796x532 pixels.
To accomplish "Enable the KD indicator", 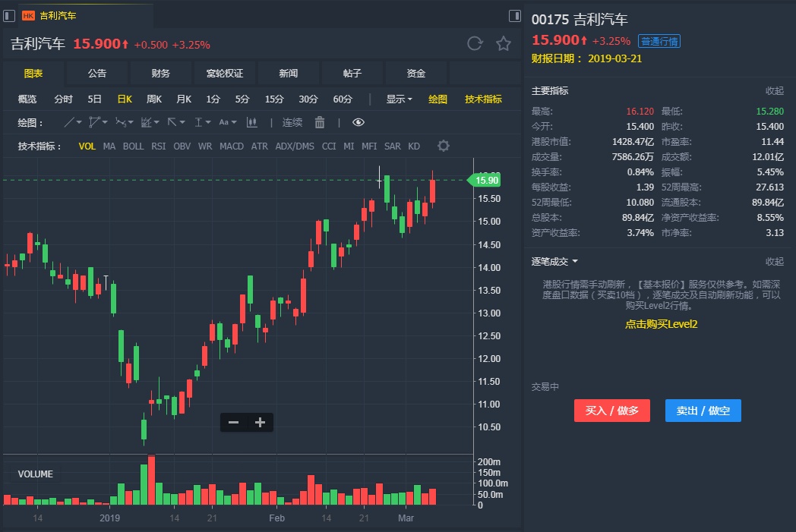I will 414,146.
